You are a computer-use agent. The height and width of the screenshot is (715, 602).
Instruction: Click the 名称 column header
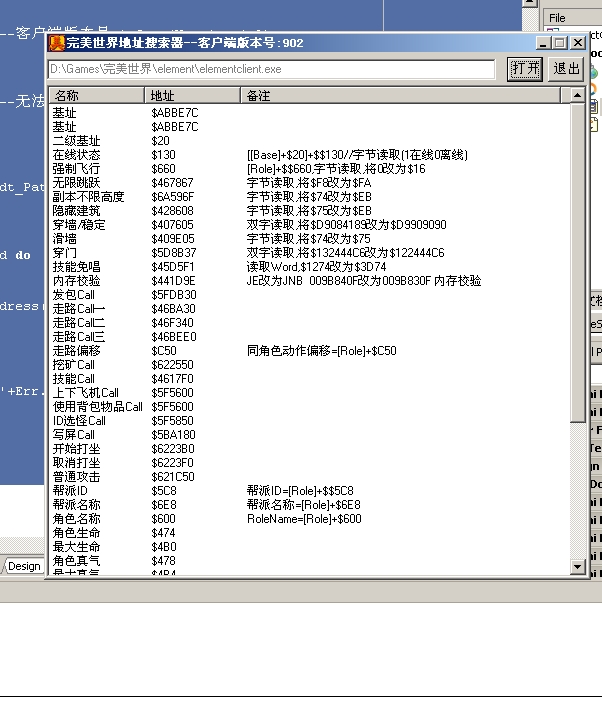pyautogui.click(x=97, y=95)
